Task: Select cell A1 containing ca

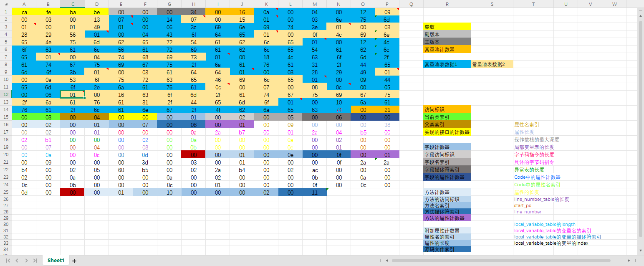Action: pyautogui.click(x=24, y=12)
